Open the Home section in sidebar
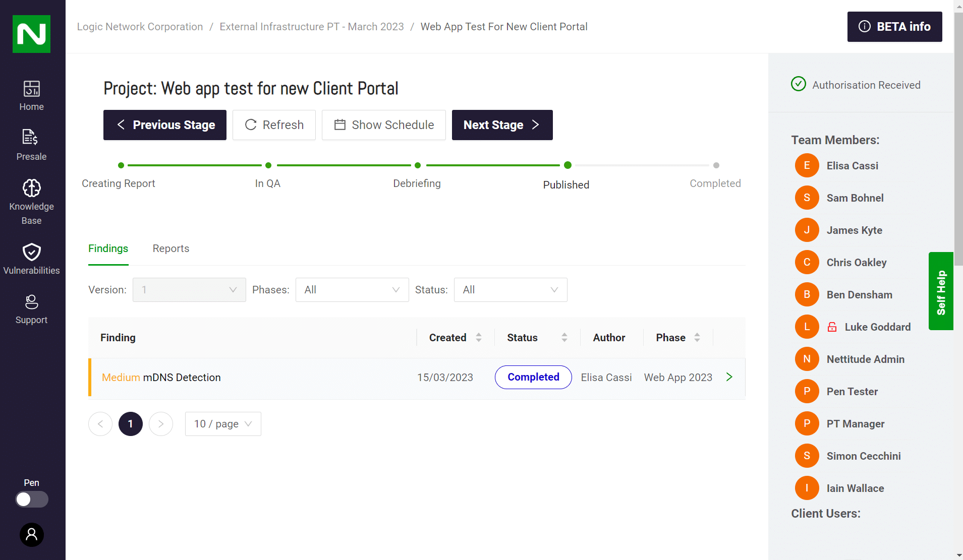This screenshot has width=963, height=560. click(31, 95)
